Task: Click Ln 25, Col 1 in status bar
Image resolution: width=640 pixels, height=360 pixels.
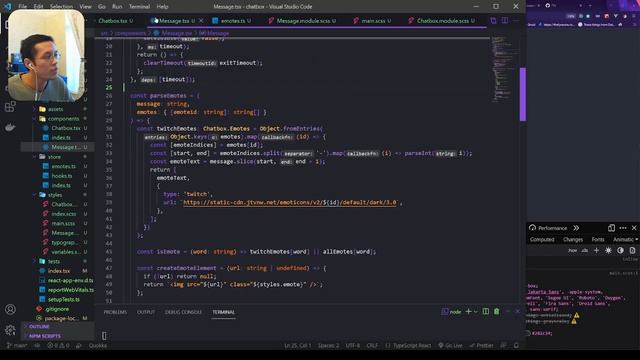Action: pyautogui.click(x=298, y=345)
